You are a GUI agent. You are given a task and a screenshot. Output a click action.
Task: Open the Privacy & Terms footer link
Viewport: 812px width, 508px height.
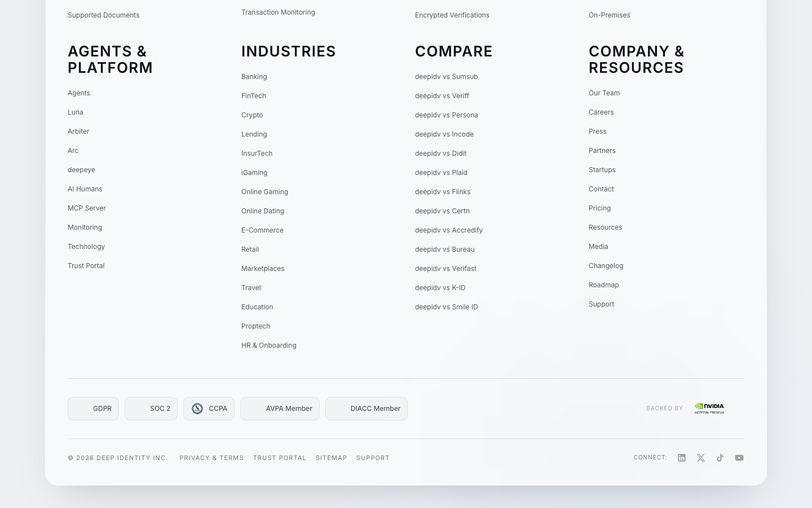(211, 458)
